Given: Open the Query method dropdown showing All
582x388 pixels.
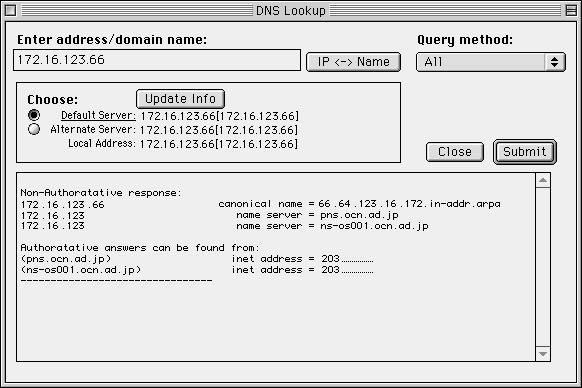Looking at the screenshot, I should (x=491, y=62).
